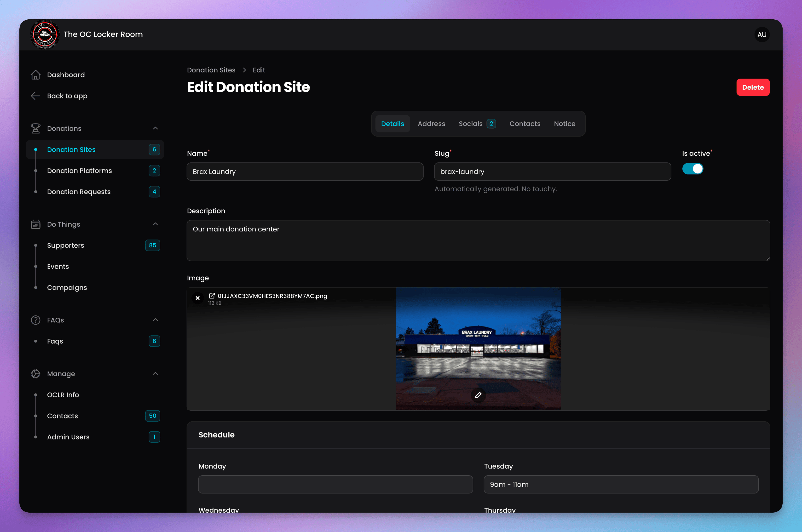Toggle the Is active switch
The height and width of the screenshot is (532, 802).
click(x=693, y=169)
